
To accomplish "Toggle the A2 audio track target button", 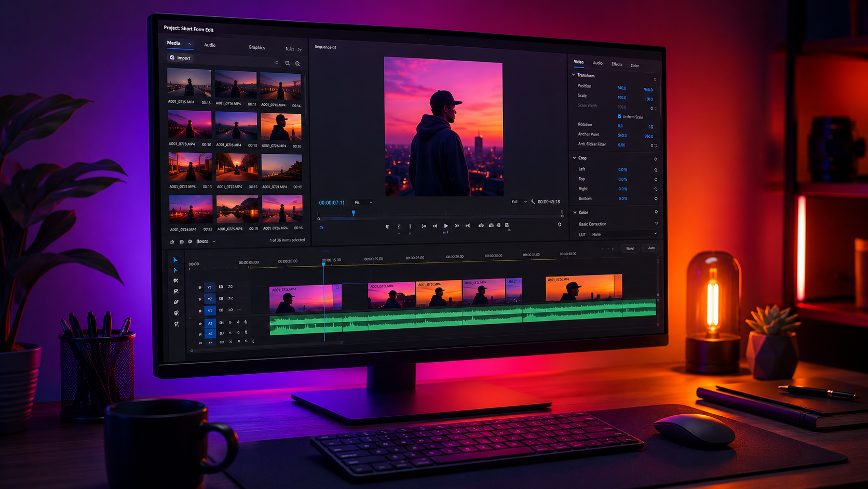I will (x=210, y=334).
